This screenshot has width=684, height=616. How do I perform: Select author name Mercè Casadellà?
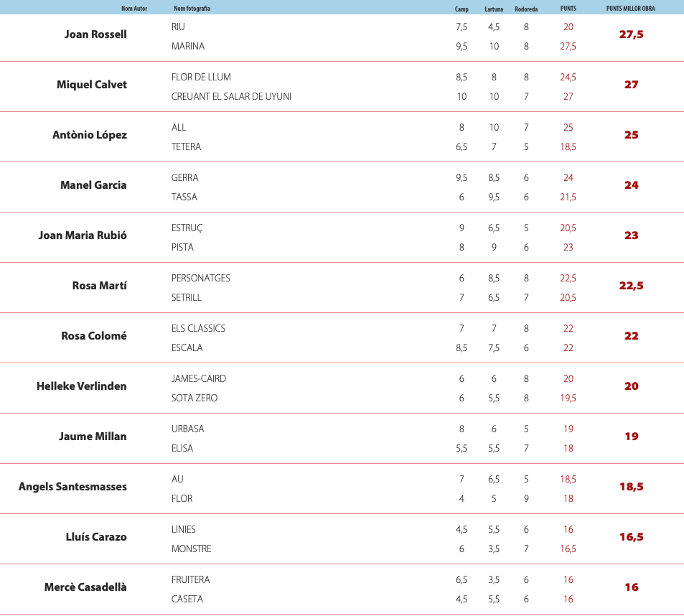pos(85,587)
